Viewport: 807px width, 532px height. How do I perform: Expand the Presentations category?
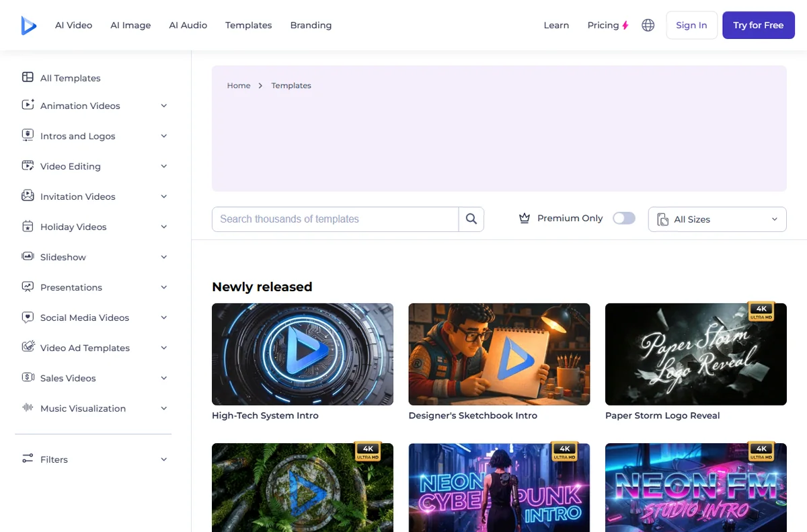coord(164,287)
